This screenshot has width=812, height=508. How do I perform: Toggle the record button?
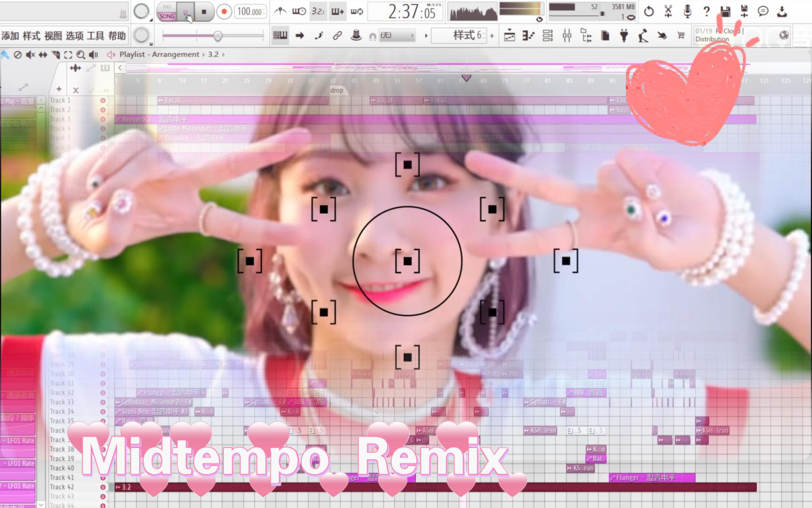pos(224,12)
